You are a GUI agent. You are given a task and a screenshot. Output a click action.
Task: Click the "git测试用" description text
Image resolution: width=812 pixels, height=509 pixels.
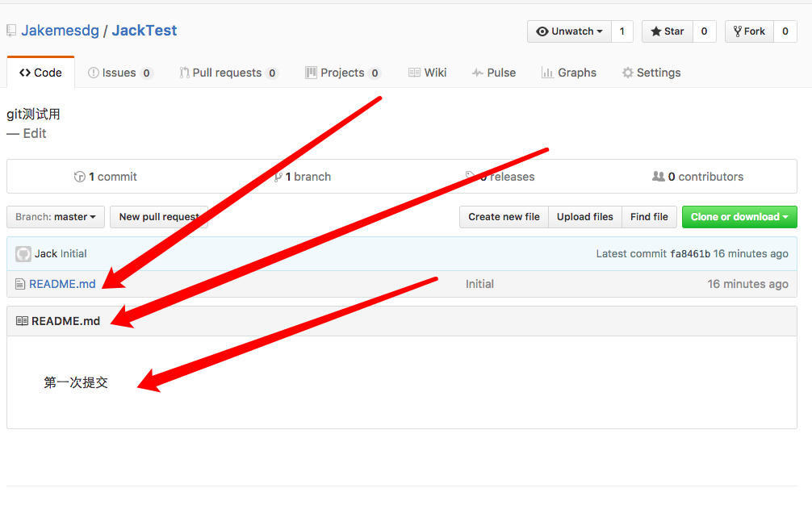click(x=34, y=115)
